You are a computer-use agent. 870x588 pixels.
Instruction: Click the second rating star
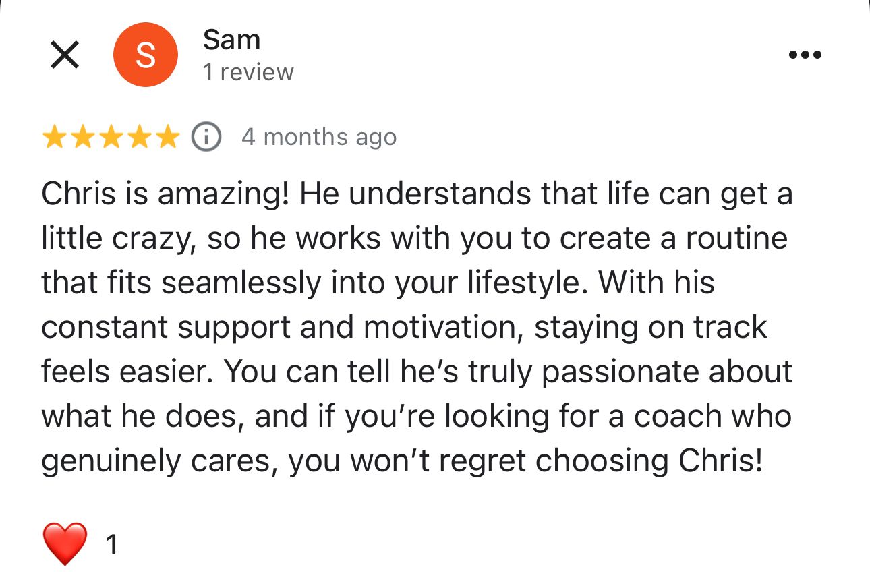tap(82, 138)
